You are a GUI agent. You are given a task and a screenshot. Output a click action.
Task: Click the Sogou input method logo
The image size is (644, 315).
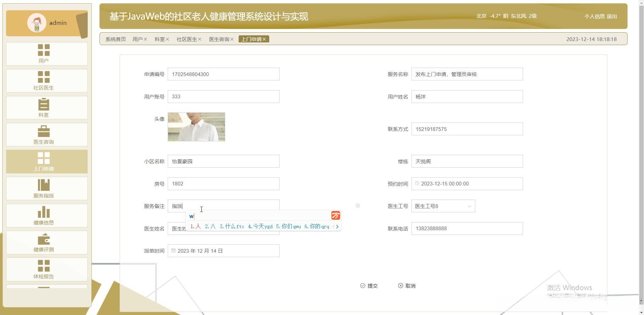(x=336, y=215)
